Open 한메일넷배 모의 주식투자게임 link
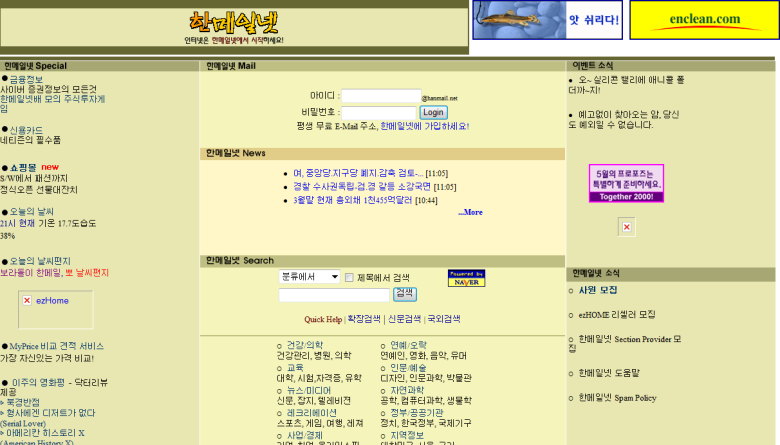Screen dimensions: 780x445 tap(52, 104)
